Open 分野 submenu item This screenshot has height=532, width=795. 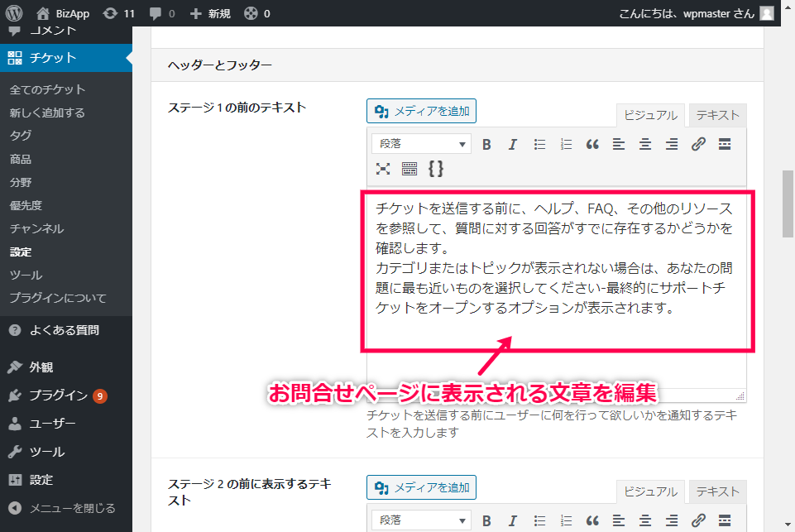(x=21, y=182)
